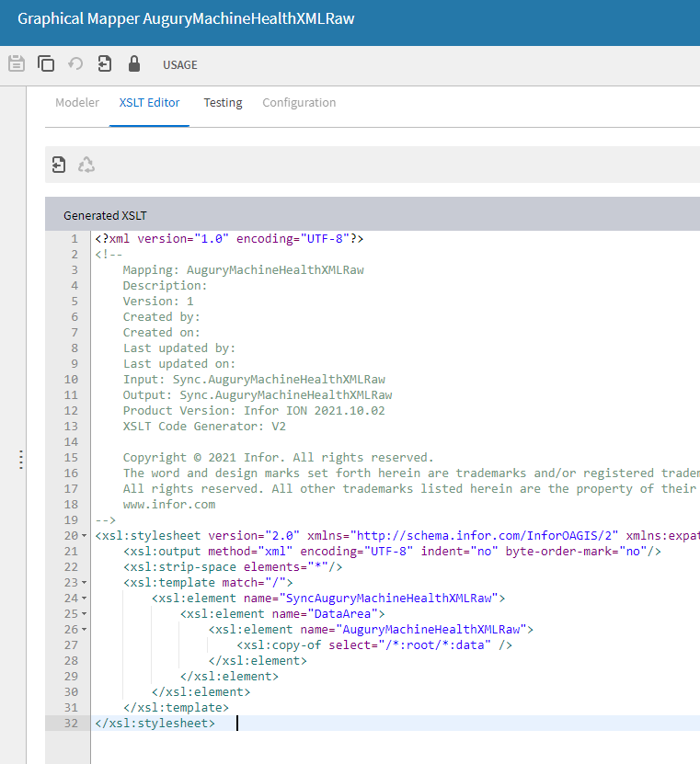Click the www.infor.com comment text
This screenshot has height=764, width=700.
(x=169, y=504)
